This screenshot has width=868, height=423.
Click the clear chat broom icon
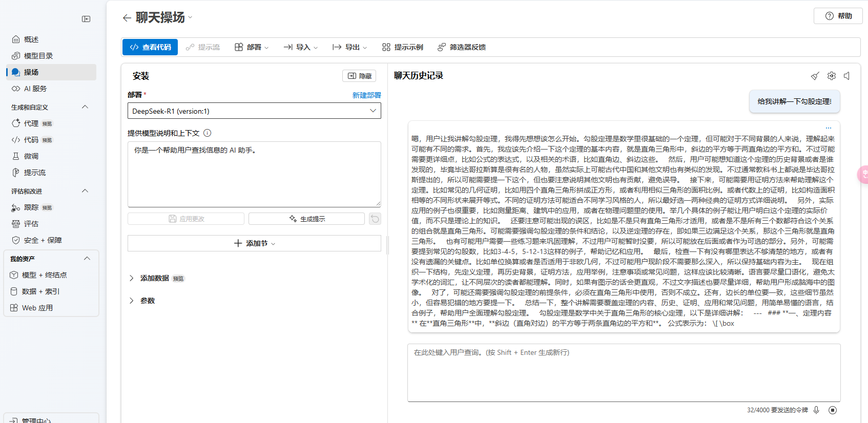(815, 76)
